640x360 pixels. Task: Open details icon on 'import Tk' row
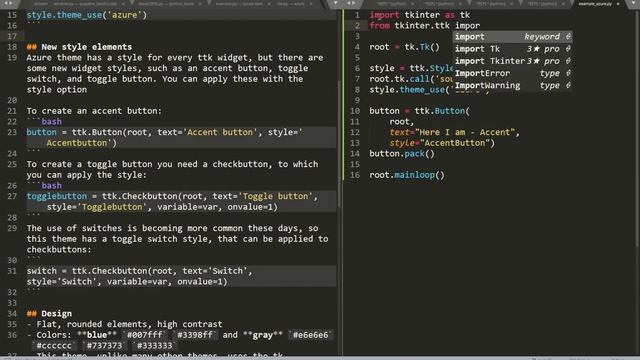[568, 49]
